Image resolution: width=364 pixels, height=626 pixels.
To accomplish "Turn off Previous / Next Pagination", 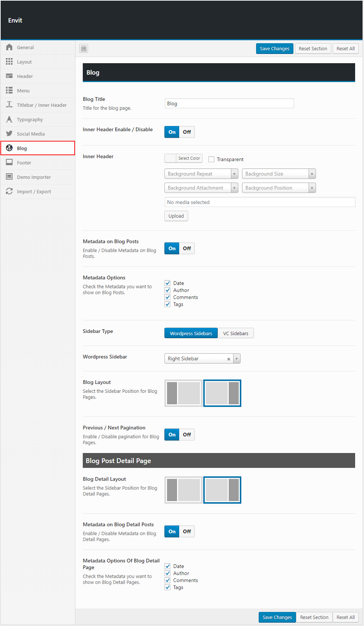I will (187, 434).
